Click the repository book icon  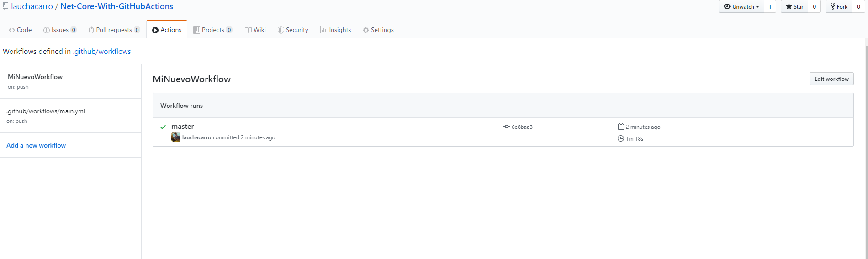coord(5,6)
